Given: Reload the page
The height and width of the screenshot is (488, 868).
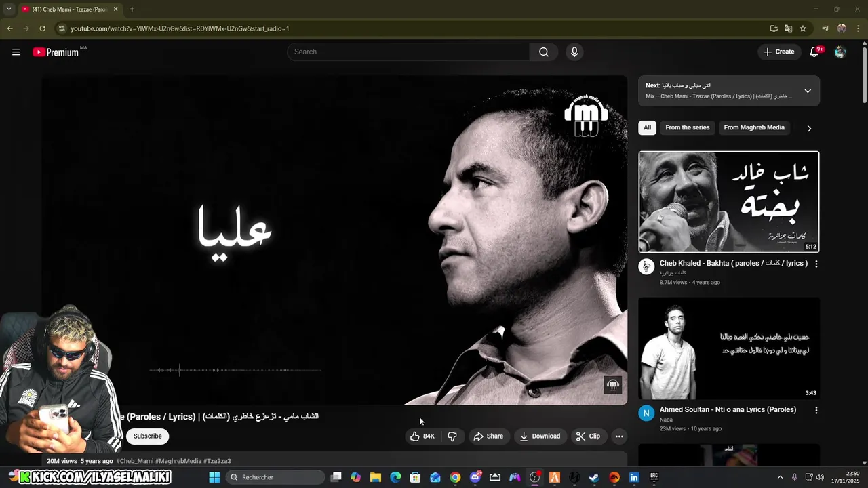Looking at the screenshot, I should click(42, 28).
